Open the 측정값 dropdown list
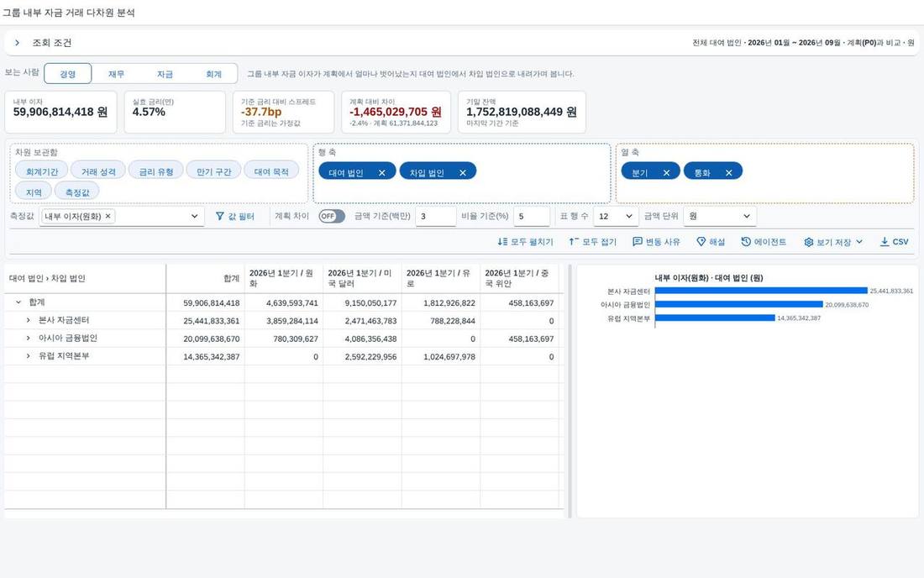The width and height of the screenshot is (924, 578). (x=195, y=216)
